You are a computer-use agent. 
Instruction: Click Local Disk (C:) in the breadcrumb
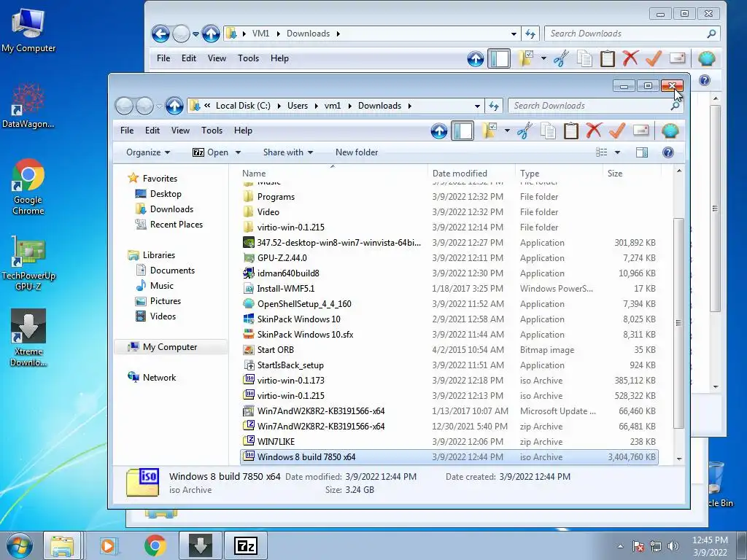click(243, 106)
